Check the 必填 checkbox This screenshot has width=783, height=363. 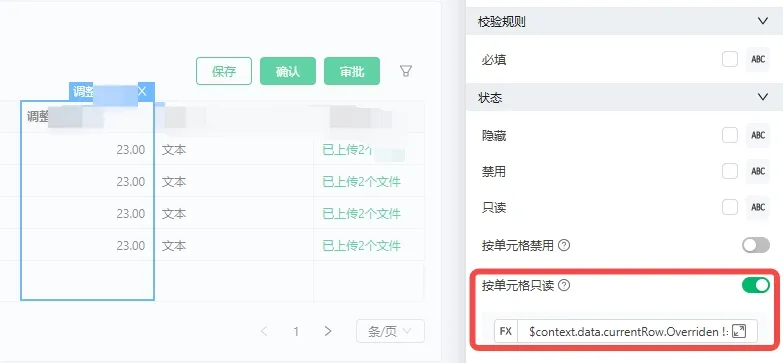point(730,59)
